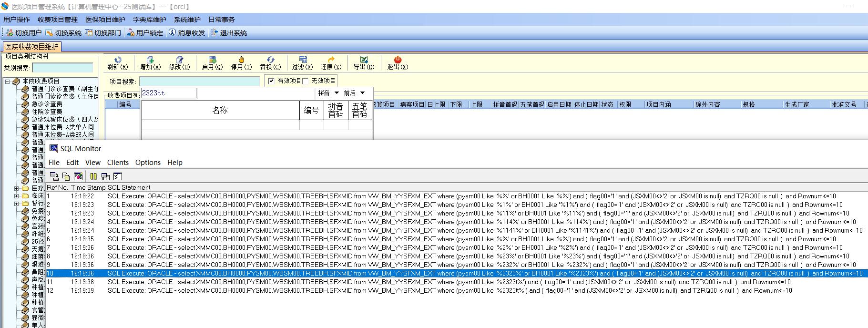Click the 用户锁定 lock user icon
The height and width of the screenshot is (328, 868).
(131, 33)
